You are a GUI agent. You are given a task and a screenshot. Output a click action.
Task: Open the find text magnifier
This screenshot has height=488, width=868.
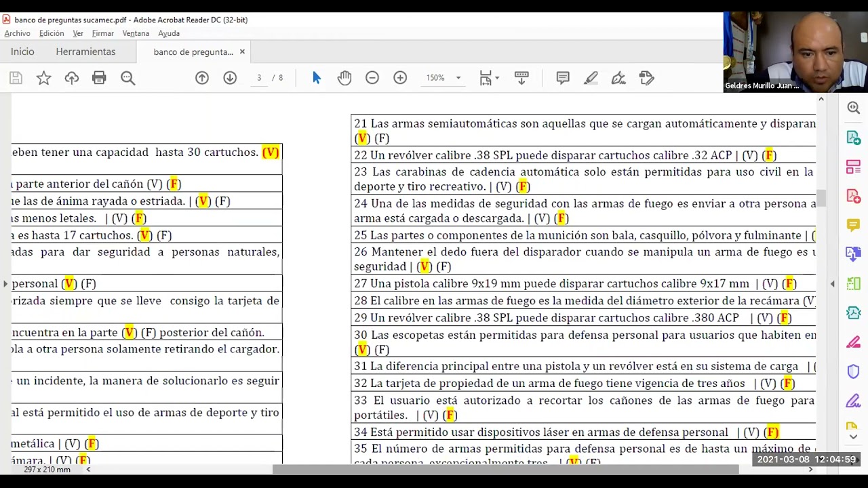[x=127, y=78]
